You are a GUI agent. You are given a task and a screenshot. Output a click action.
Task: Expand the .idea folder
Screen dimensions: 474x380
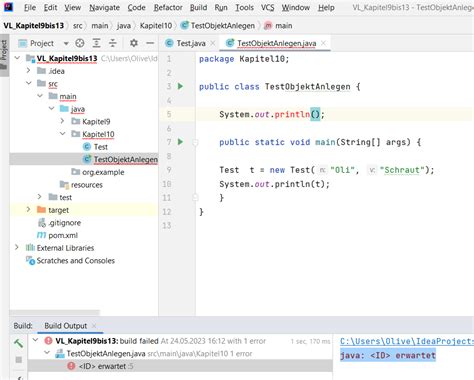click(x=28, y=71)
